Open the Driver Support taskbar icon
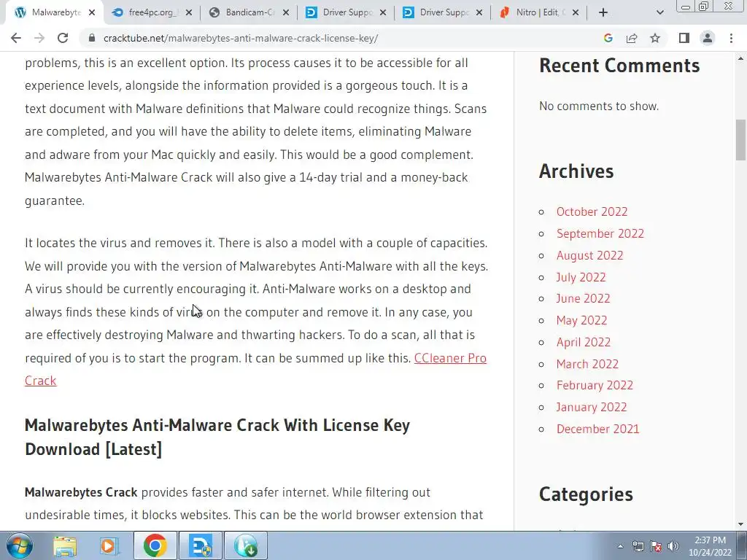This screenshot has width=747, height=560. tap(200, 545)
